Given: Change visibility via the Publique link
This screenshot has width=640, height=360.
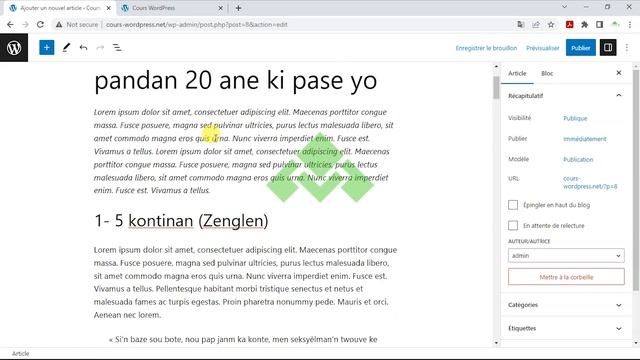Looking at the screenshot, I should [575, 118].
